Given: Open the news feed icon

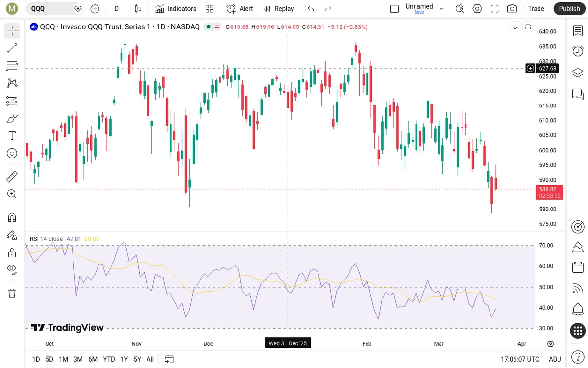Looking at the screenshot, I should (578, 289).
